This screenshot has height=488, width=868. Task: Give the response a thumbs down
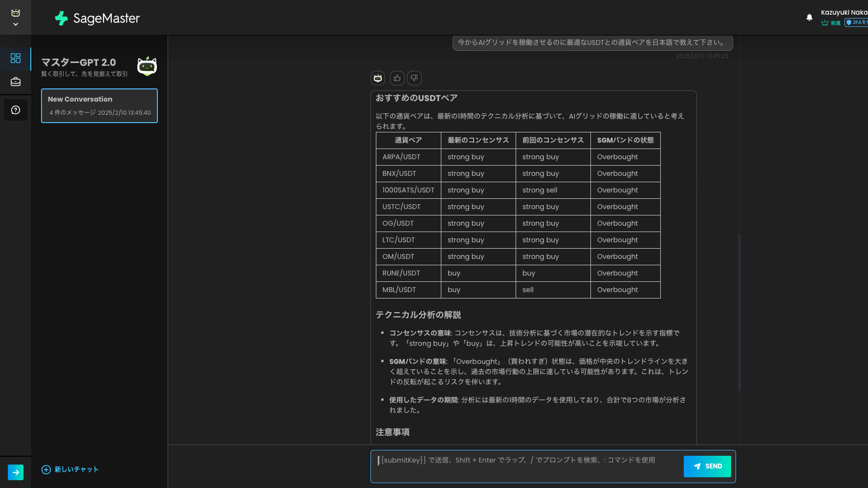pos(414,78)
